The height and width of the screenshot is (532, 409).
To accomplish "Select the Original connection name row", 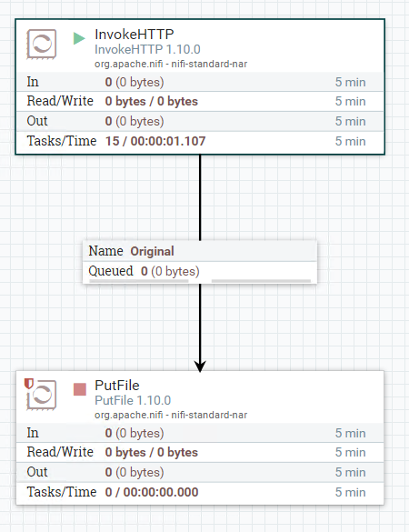I will (x=200, y=251).
